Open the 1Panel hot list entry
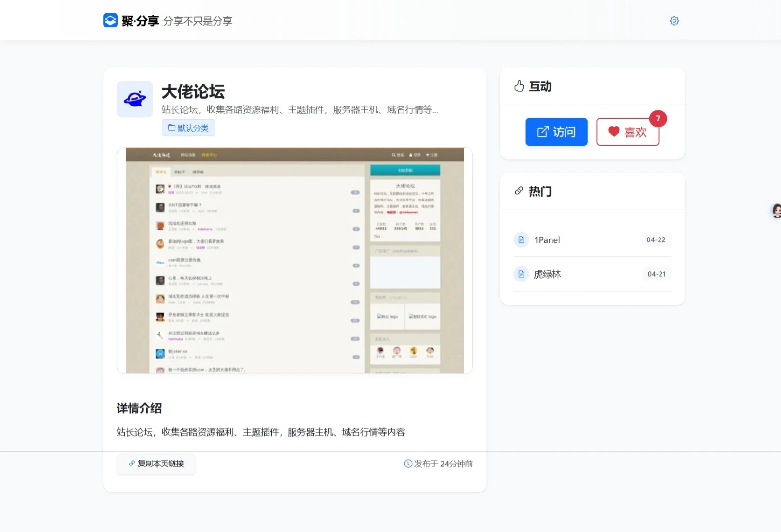This screenshot has height=532, width=781. pyautogui.click(x=547, y=240)
